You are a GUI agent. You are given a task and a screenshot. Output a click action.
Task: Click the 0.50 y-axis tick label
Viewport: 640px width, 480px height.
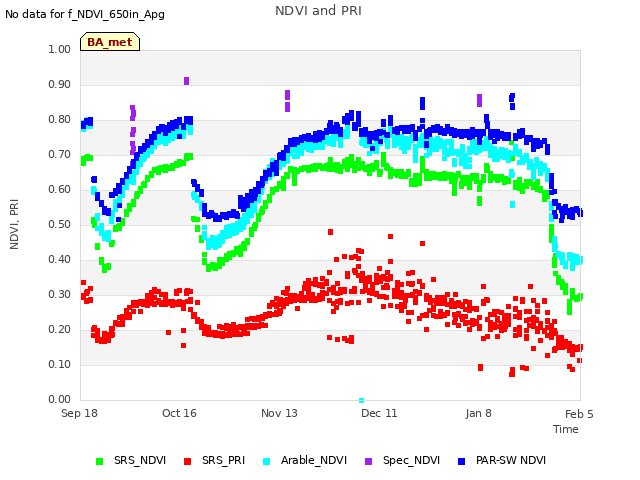tap(60, 224)
